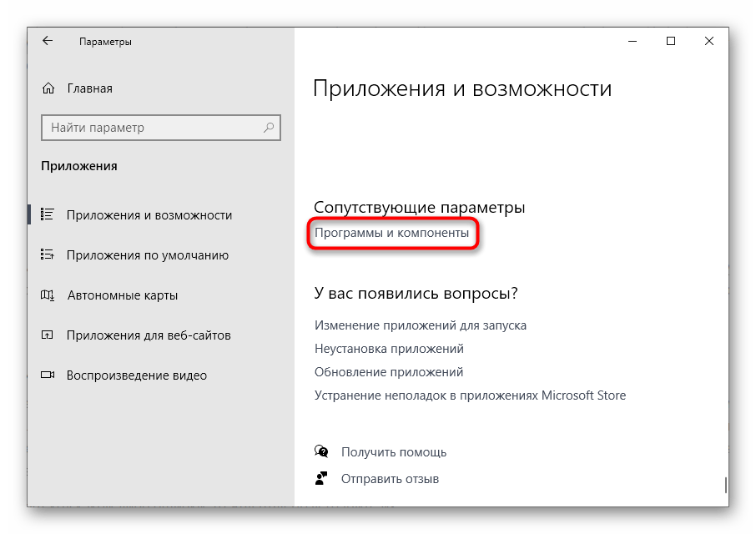Open Устранение неполадок в приложениях Microsoft Store
Screen dimensions: 756x534
[470, 395]
